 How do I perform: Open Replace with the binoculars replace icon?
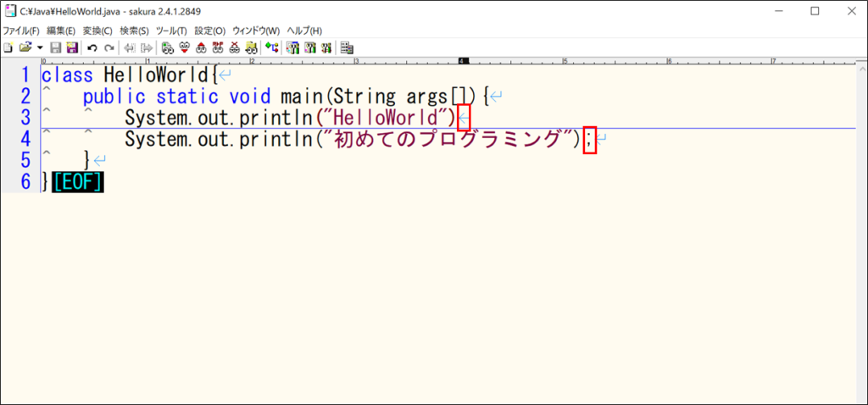coord(218,48)
